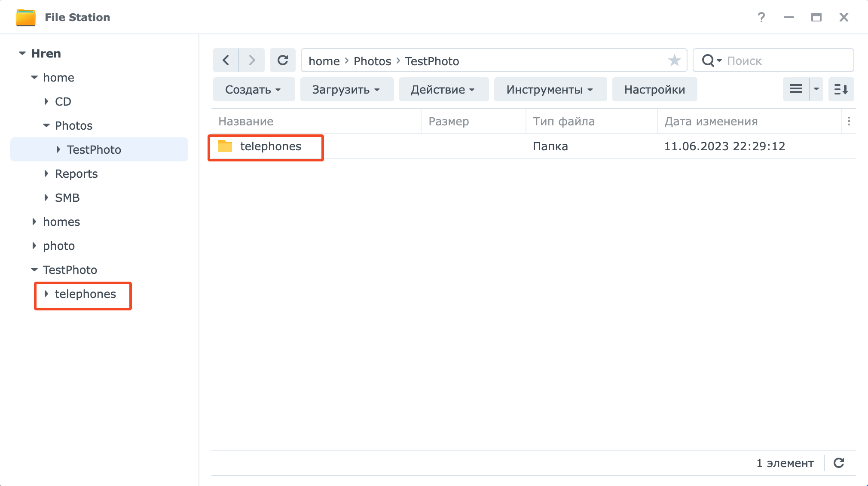Go forward with the right arrow button

(252, 60)
